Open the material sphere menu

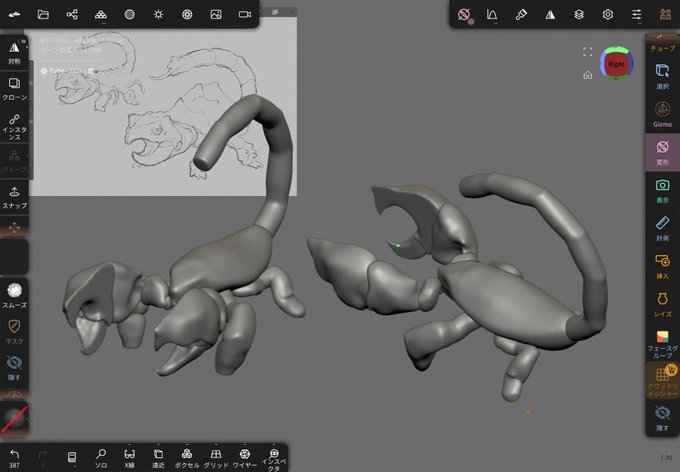click(130, 15)
